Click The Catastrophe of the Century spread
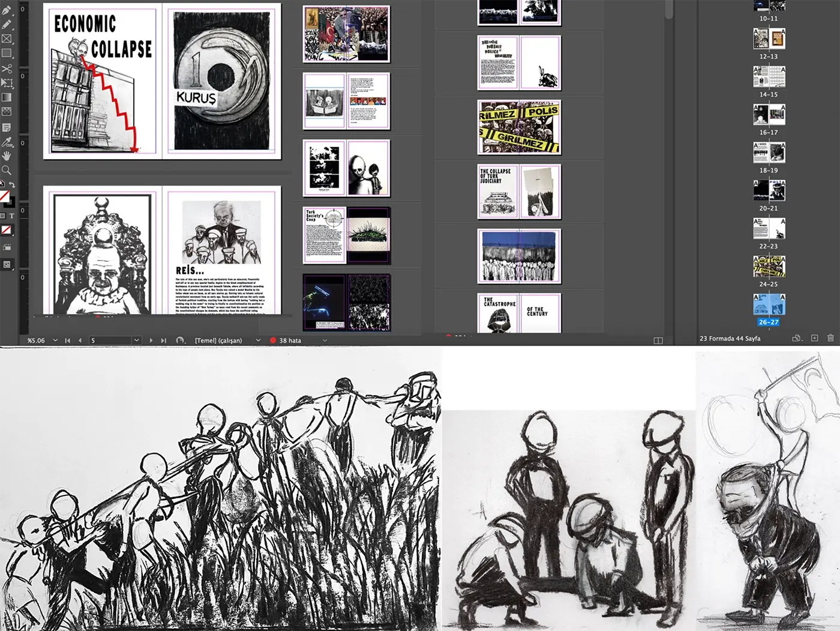Viewport: 840px width, 631px height. 519,313
